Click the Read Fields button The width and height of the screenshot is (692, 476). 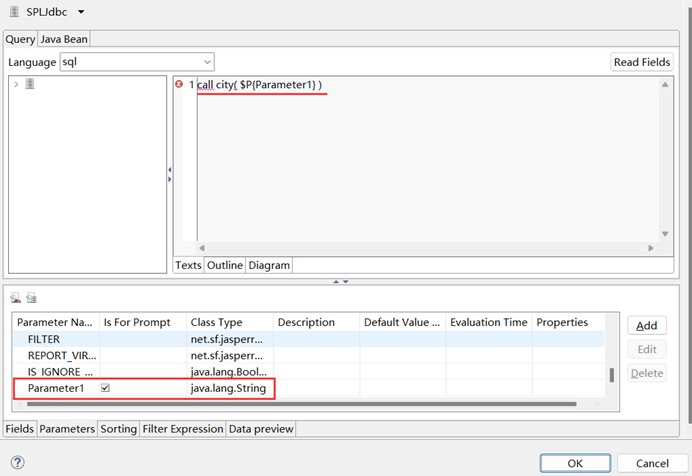(x=641, y=62)
